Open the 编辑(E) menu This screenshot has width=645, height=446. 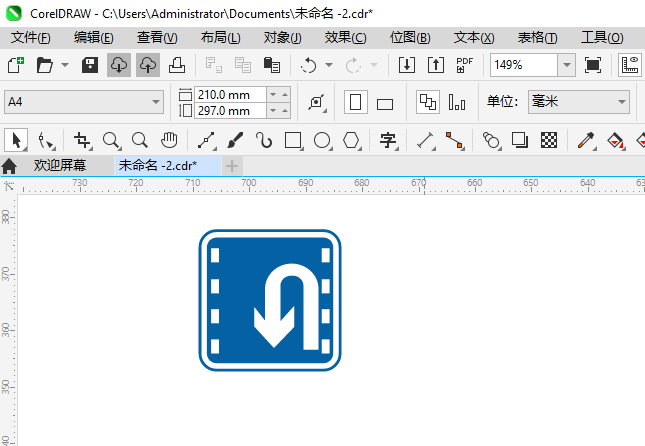point(94,38)
